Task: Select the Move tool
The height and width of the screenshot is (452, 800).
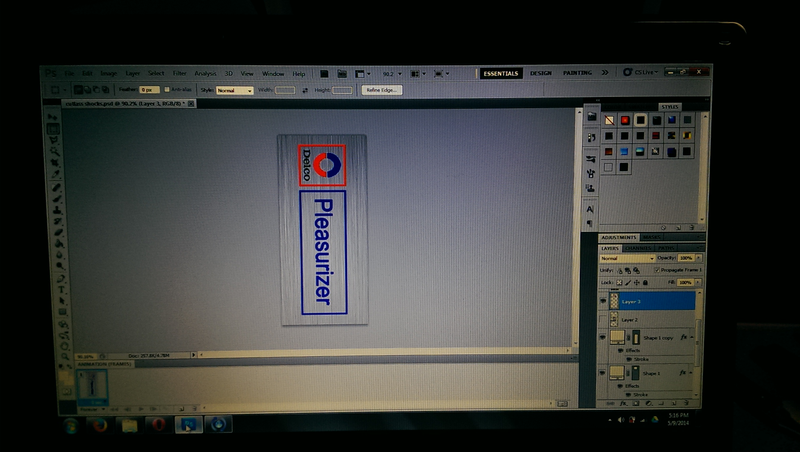Action: [x=53, y=117]
